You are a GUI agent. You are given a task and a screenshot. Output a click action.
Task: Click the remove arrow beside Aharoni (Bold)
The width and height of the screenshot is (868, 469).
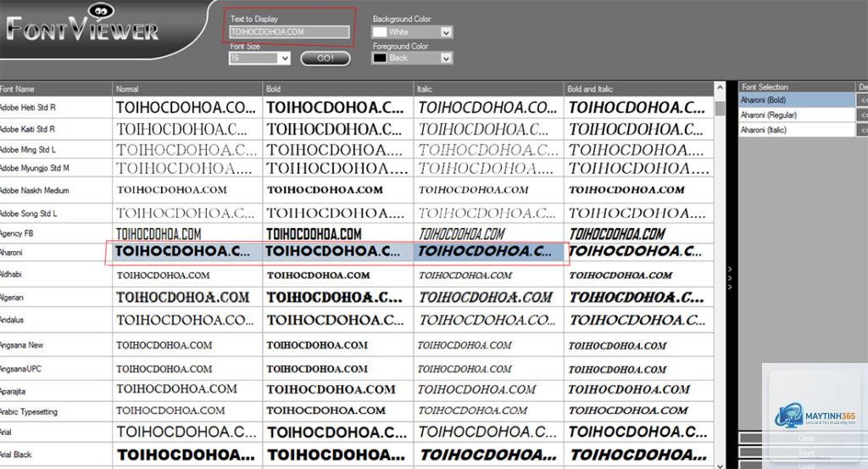tap(862, 100)
